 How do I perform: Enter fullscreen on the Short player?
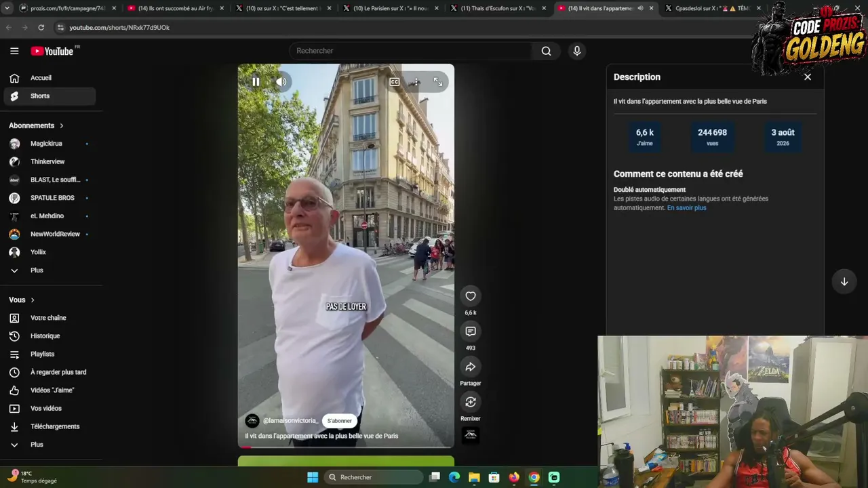[x=438, y=82]
